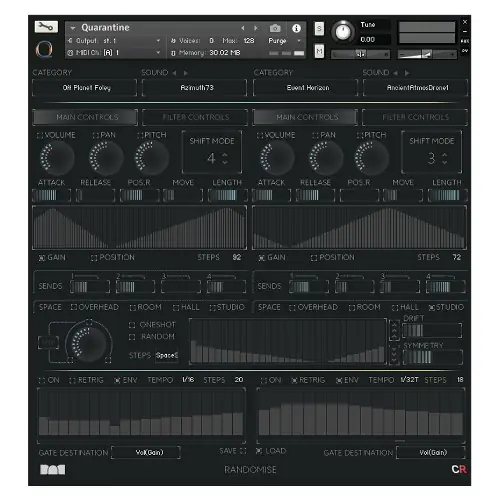
Task: Open the instrument info icon
Action: [296, 28]
